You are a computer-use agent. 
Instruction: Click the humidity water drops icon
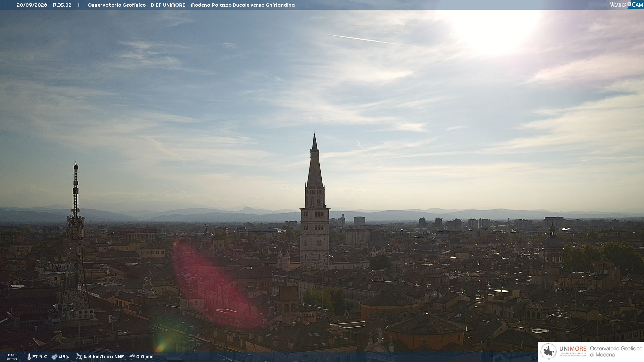point(54,357)
